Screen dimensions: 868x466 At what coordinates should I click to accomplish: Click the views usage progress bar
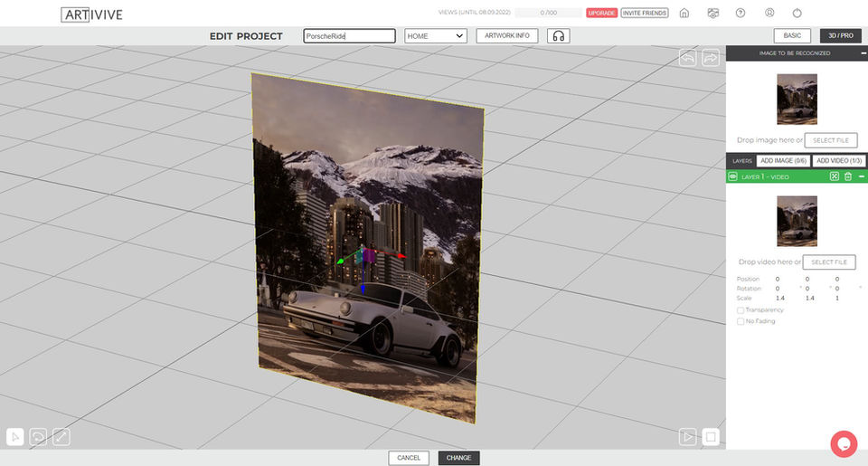click(548, 13)
